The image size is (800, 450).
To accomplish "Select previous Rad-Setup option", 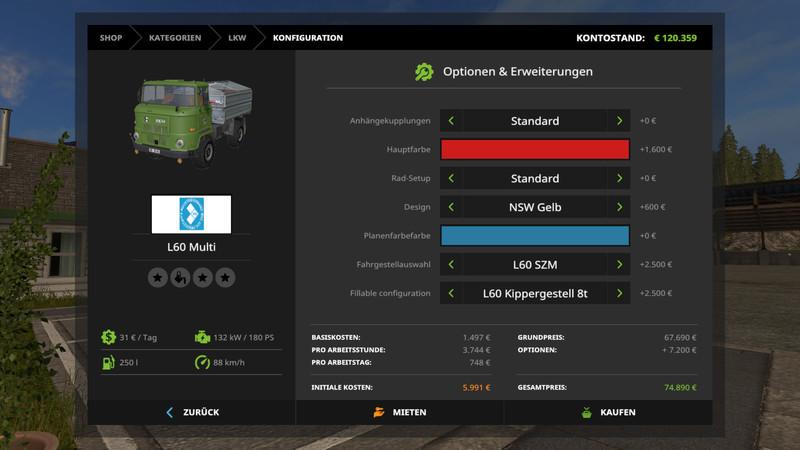I will (x=451, y=179).
